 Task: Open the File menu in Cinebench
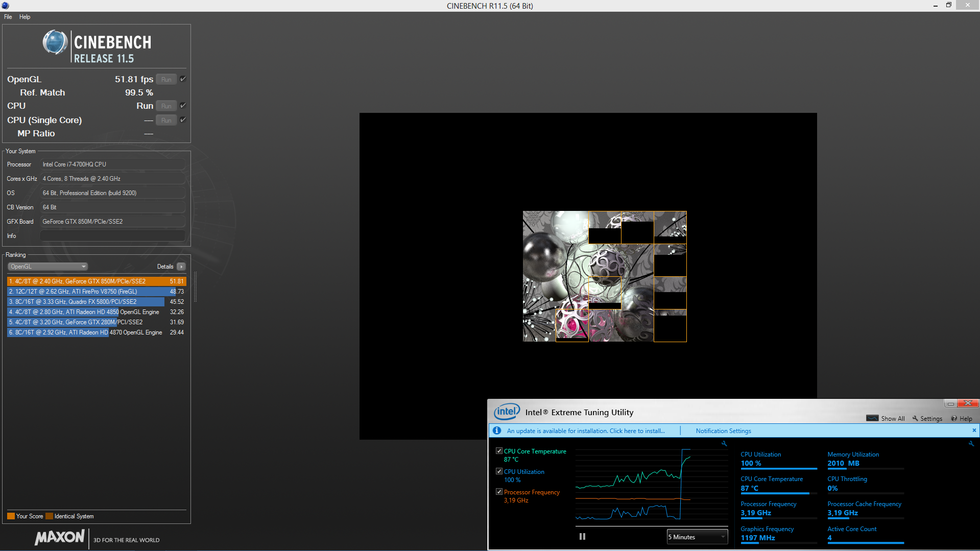point(8,17)
